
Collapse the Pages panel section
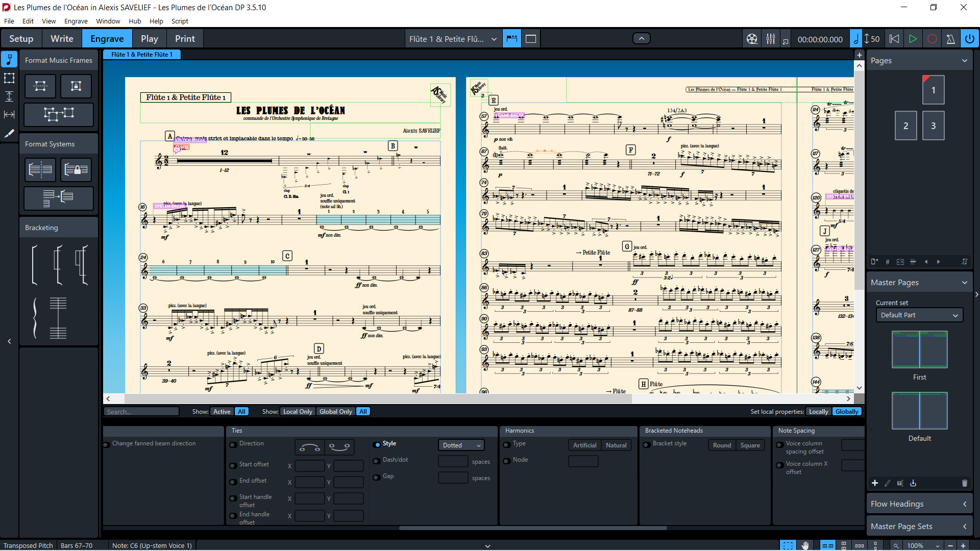[x=964, y=61]
